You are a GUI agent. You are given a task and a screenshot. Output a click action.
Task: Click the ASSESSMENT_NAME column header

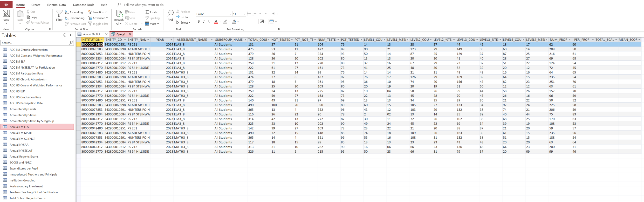192,40
